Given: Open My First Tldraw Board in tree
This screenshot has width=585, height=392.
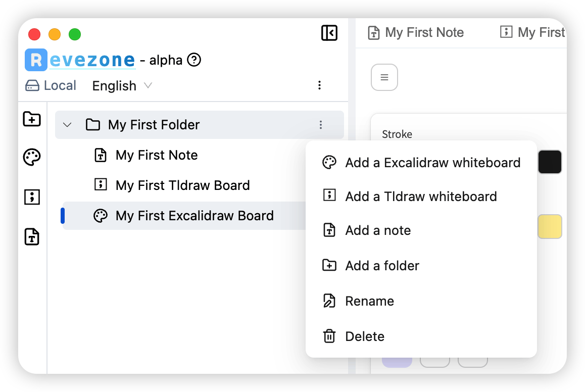Looking at the screenshot, I should click(182, 185).
